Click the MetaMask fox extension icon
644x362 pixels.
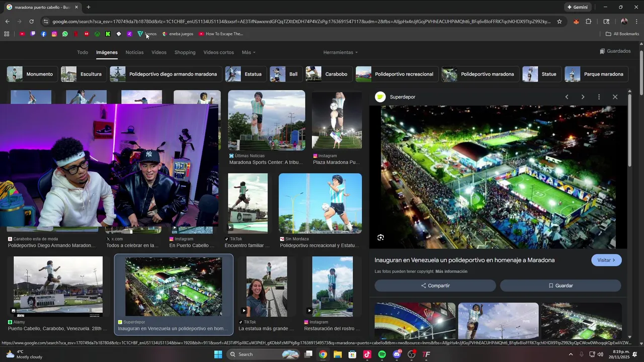click(x=576, y=22)
